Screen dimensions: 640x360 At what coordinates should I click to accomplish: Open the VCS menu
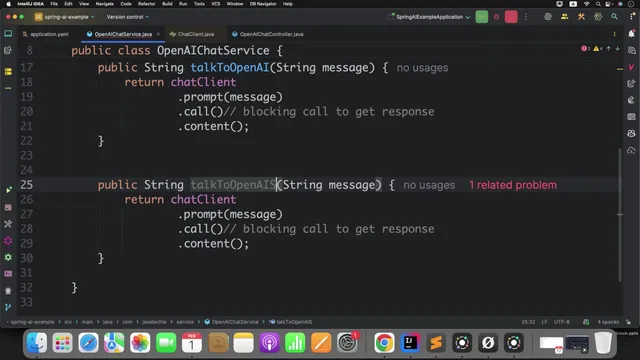[216, 4]
